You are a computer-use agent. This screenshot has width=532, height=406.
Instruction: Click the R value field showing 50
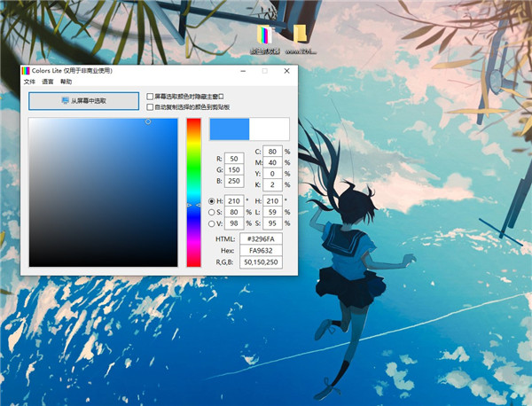click(234, 159)
